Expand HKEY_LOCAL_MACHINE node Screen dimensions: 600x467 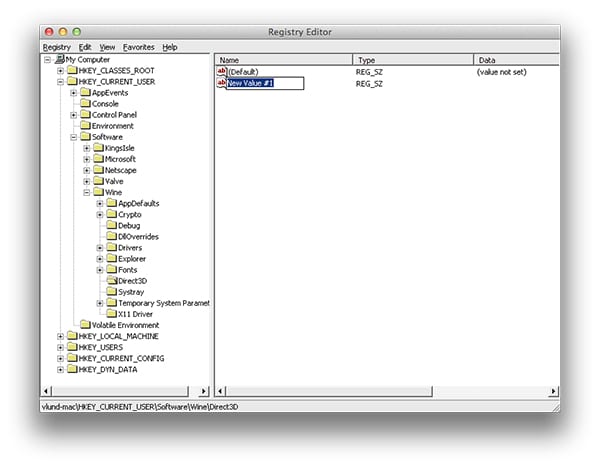coord(60,336)
